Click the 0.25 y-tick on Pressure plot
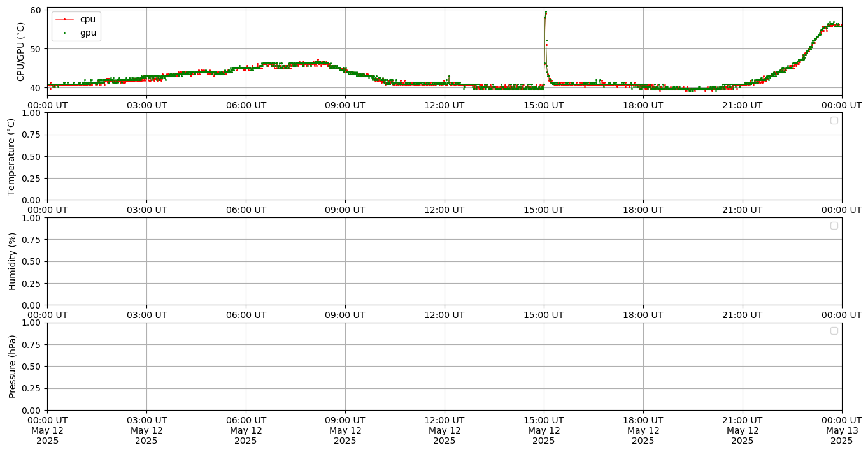The image size is (868, 452). (x=31, y=388)
